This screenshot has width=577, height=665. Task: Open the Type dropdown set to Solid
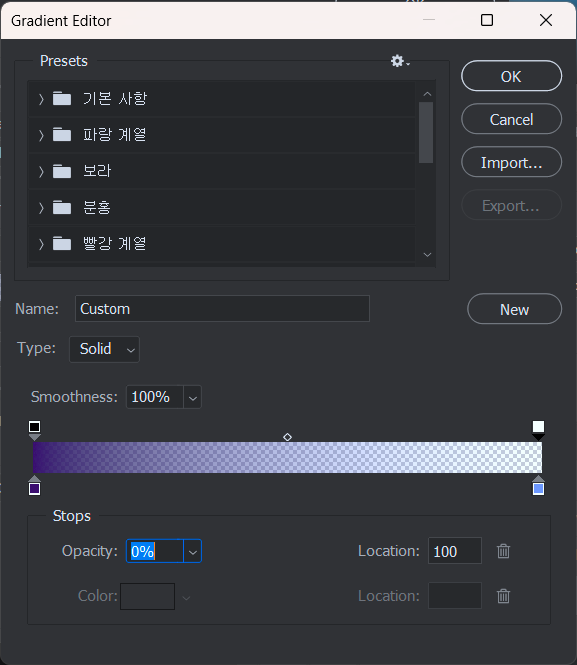[104, 349]
